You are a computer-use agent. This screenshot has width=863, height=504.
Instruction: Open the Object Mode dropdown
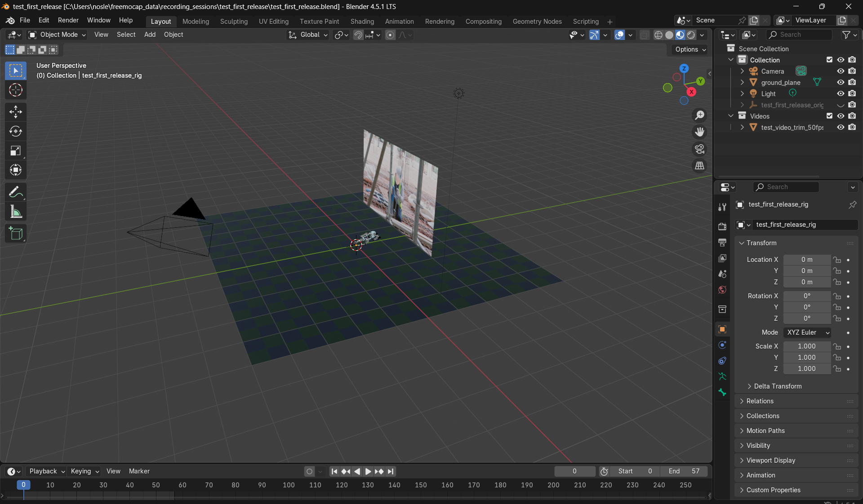pos(57,35)
